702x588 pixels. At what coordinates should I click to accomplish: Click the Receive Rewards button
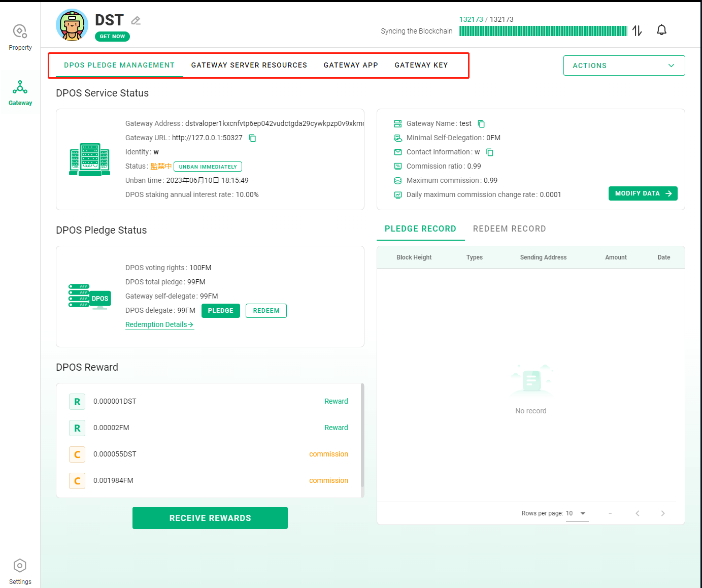(210, 518)
